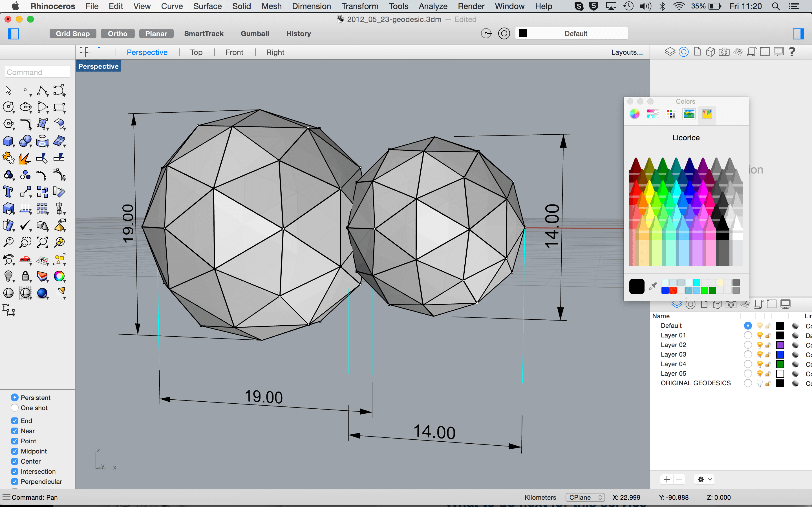Click the Box solid tool icon
The height and width of the screenshot is (507, 812).
click(8, 141)
